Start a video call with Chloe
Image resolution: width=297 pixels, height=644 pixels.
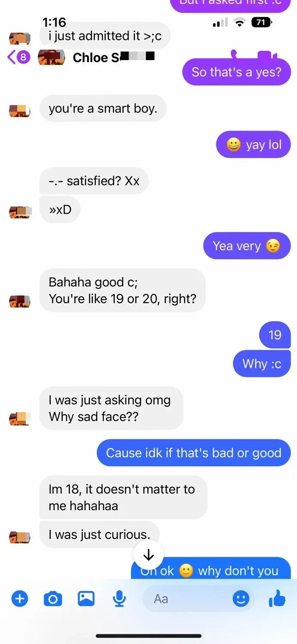point(267,56)
